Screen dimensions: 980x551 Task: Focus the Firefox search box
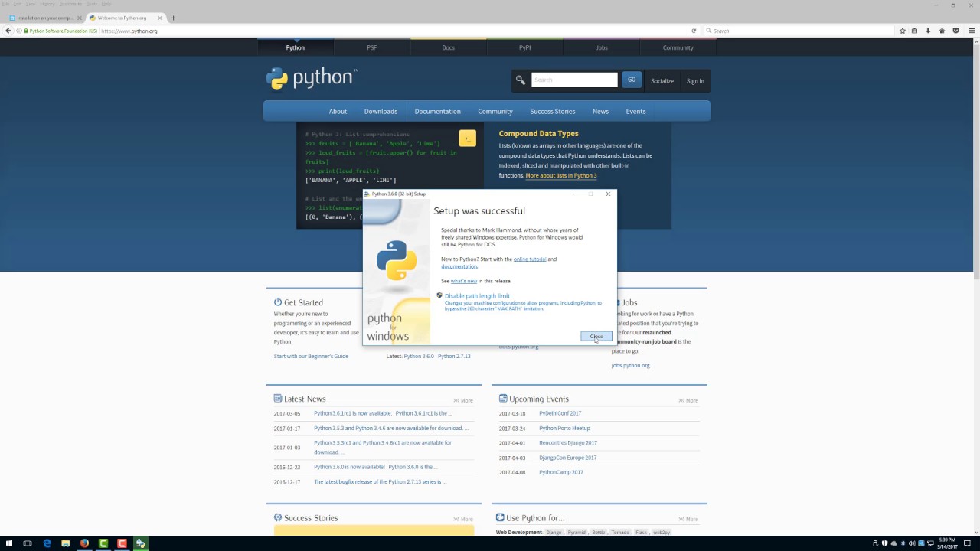point(799,31)
